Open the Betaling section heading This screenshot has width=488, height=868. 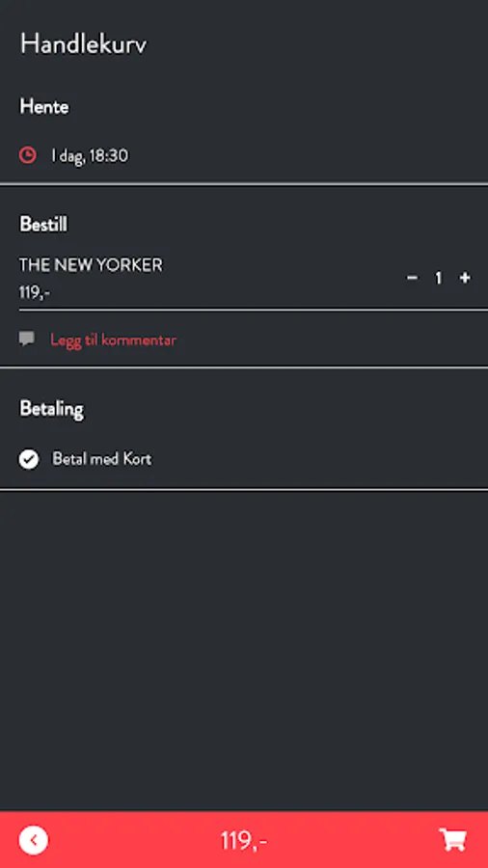coord(51,409)
